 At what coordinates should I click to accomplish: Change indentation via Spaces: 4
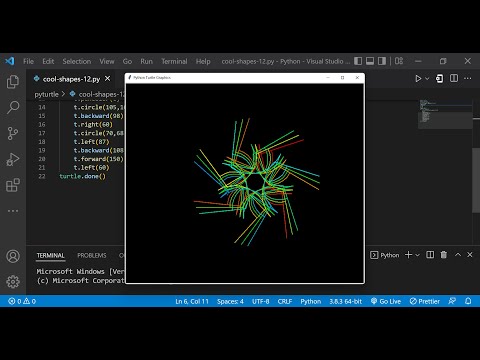tap(230, 301)
